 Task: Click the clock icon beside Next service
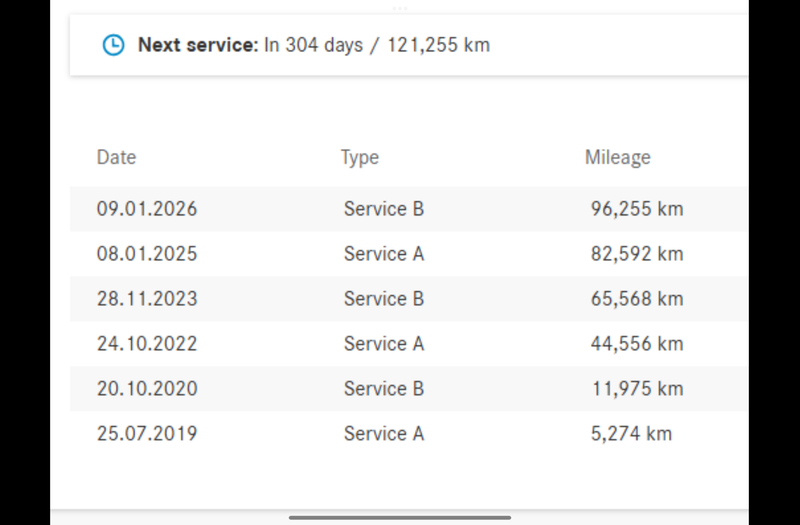(x=113, y=45)
